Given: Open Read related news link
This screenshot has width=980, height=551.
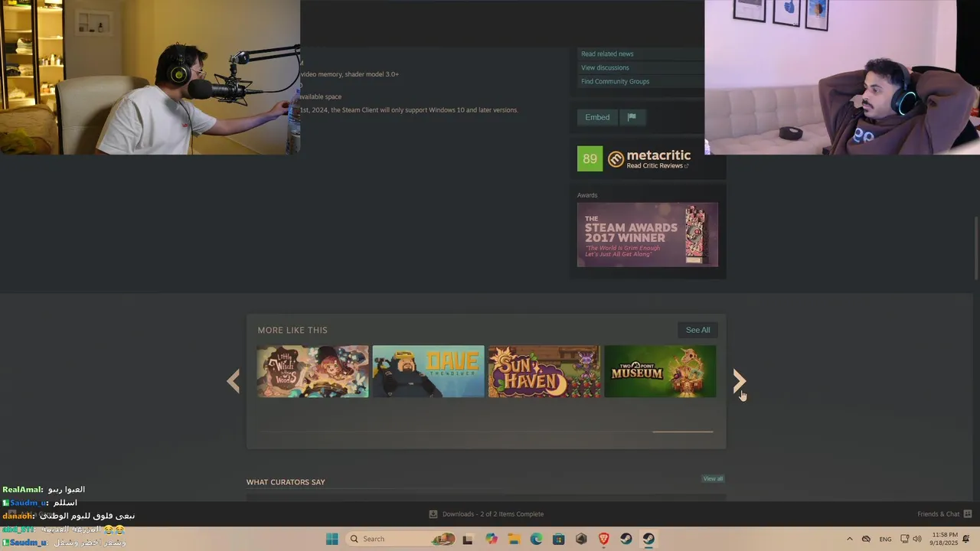Looking at the screenshot, I should click(x=607, y=54).
